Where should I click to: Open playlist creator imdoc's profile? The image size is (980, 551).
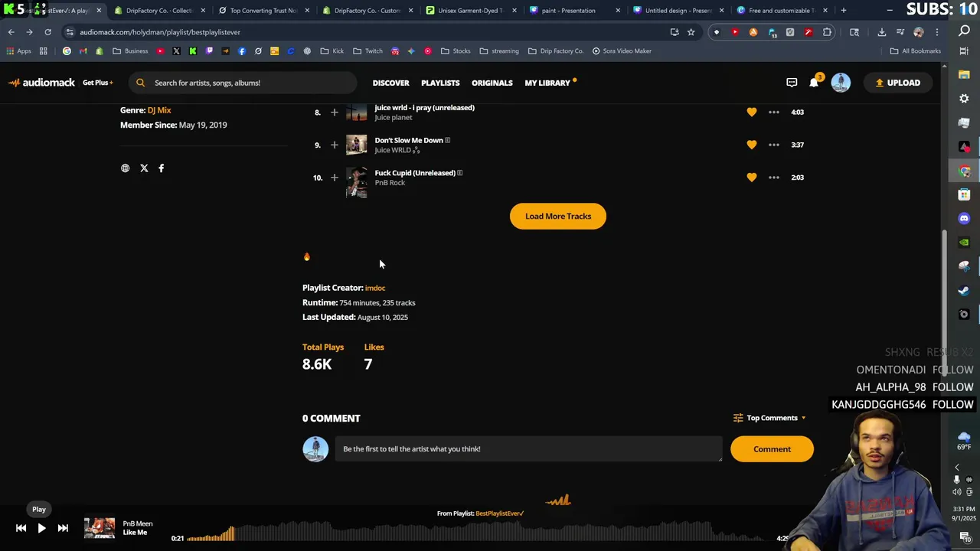tap(375, 288)
